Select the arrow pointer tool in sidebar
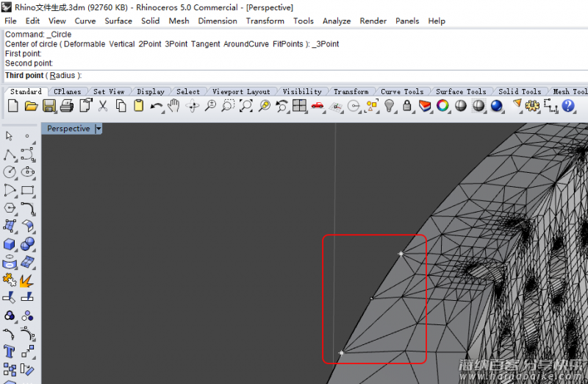Image resolution: width=588 pixels, height=384 pixels. (10, 136)
